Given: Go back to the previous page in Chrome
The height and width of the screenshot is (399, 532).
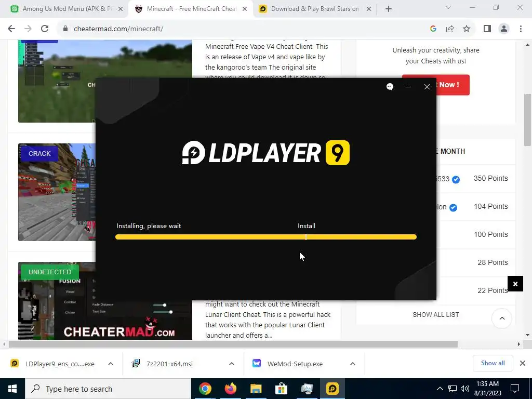Looking at the screenshot, I should pyautogui.click(x=11, y=29).
